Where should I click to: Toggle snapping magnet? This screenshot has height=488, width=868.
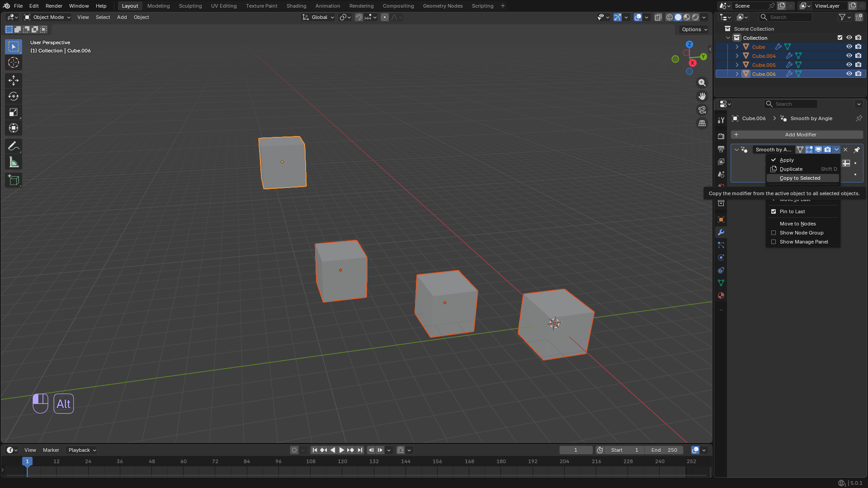(x=359, y=17)
